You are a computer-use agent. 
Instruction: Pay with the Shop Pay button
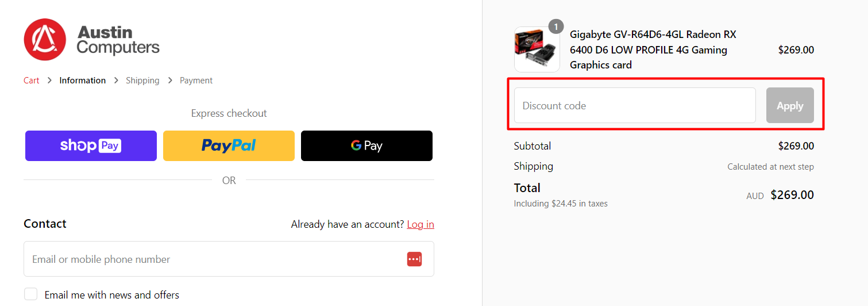coord(91,146)
